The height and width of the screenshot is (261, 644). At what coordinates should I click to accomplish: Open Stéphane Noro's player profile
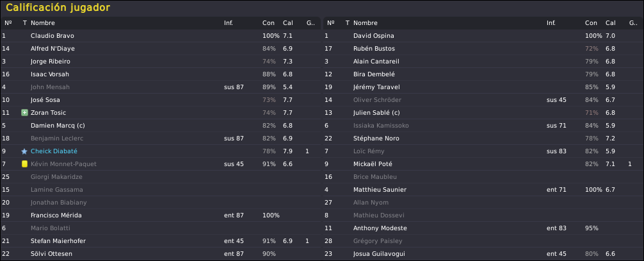point(376,139)
